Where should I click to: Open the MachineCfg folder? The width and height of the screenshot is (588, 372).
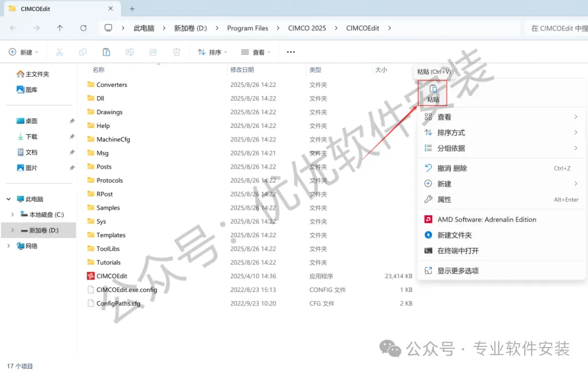click(113, 139)
